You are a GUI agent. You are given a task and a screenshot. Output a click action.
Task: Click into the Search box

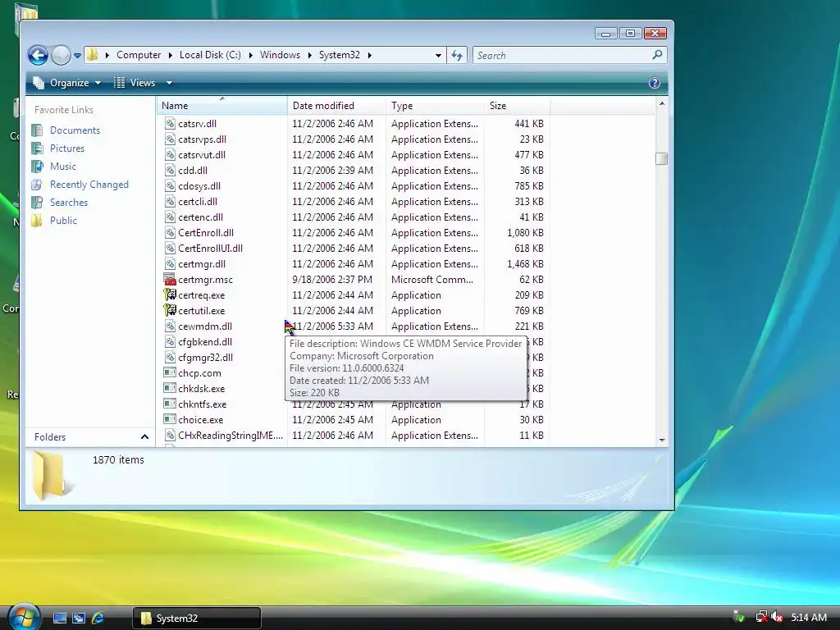click(561, 55)
